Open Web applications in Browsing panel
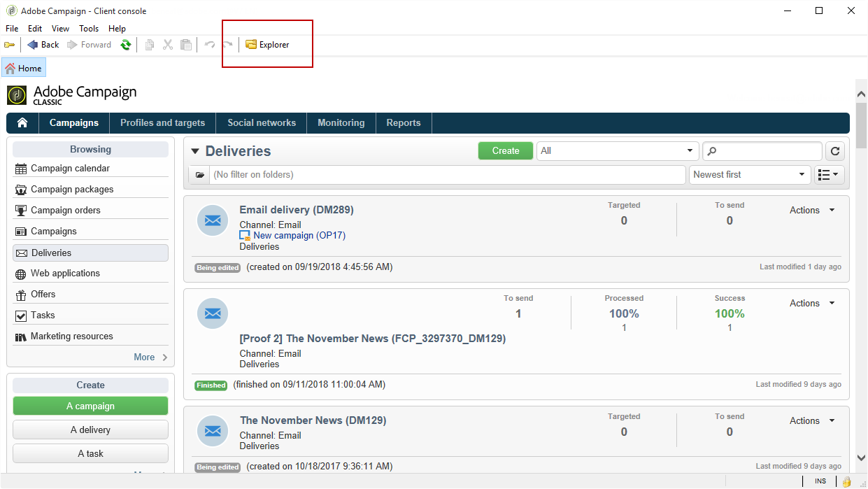The height and width of the screenshot is (489, 868). click(x=90, y=273)
